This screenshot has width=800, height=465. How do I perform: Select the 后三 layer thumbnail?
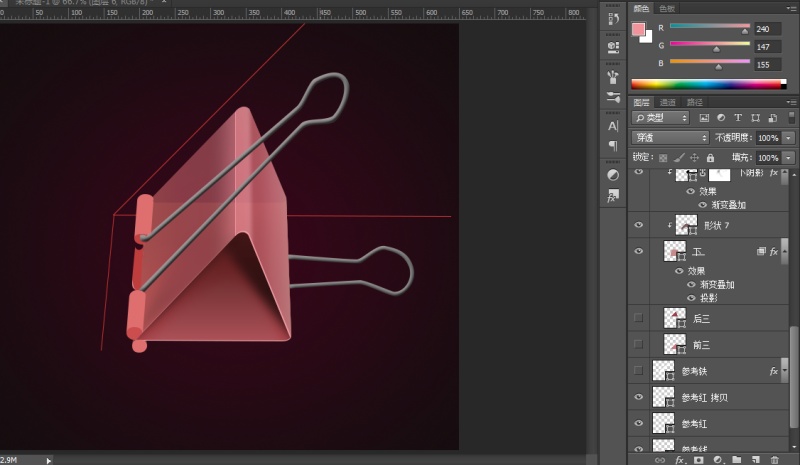(674, 317)
